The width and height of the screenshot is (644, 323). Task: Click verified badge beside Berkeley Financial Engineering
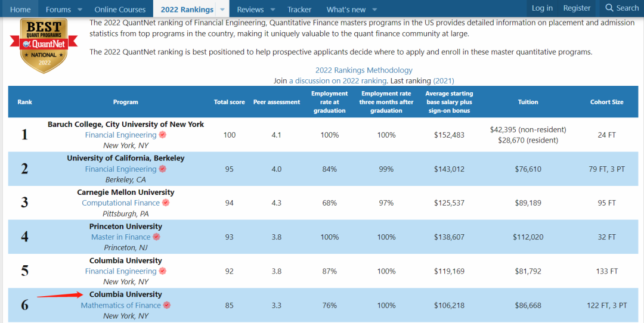pos(163,169)
